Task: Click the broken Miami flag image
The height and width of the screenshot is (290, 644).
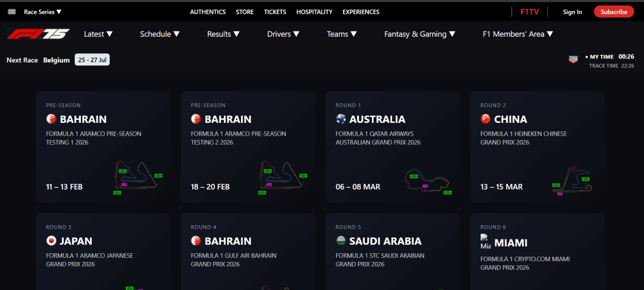Action: click(x=486, y=242)
